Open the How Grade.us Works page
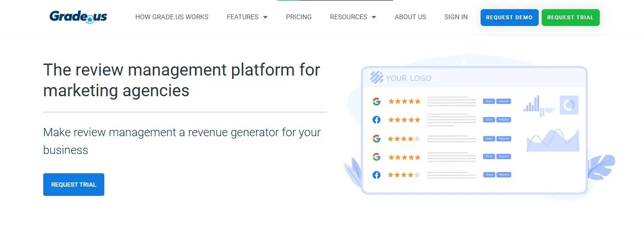The image size is (644, 231). coord(172,17)
